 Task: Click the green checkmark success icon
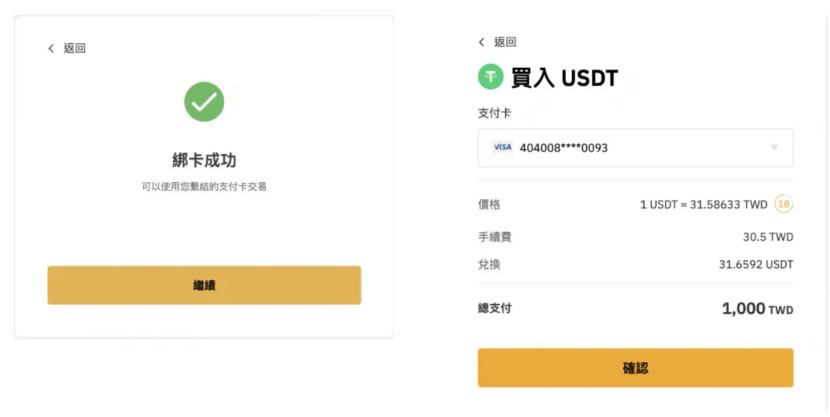pos(204,102)
